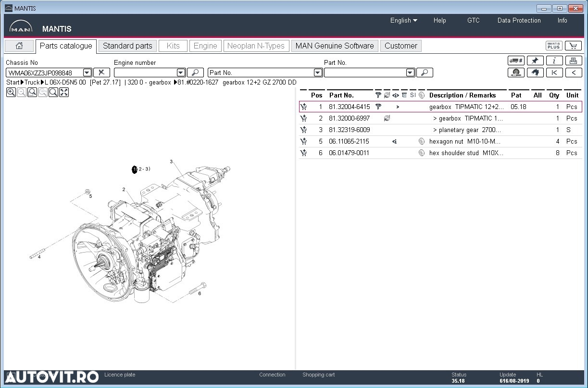588x388 pixels.
Task: Zoom out on the diagram
Action: point(21,92)
